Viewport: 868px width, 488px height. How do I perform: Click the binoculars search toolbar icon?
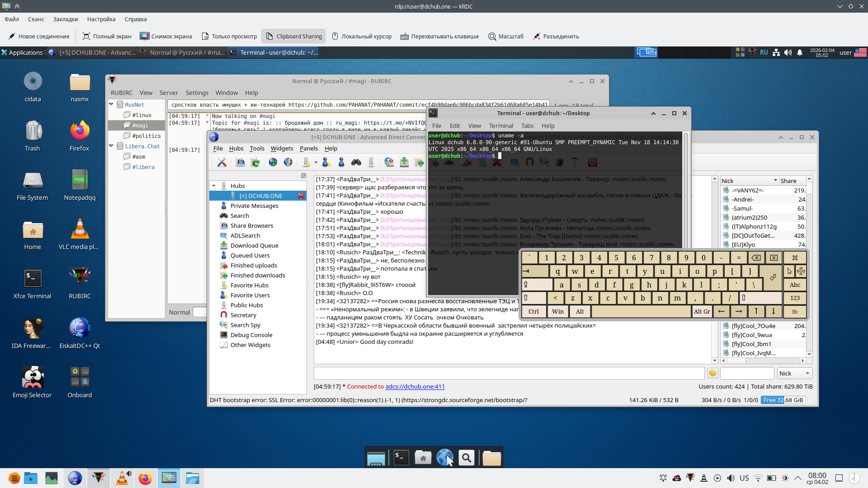click(356, 162)
